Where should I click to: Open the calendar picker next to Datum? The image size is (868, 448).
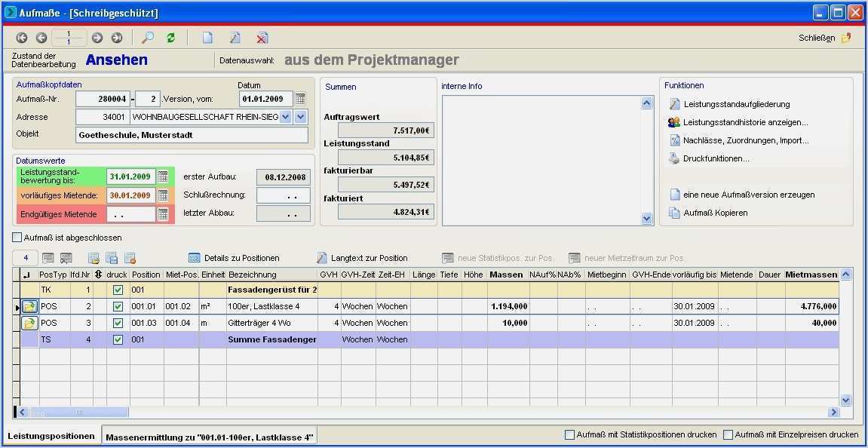point(299,98)
